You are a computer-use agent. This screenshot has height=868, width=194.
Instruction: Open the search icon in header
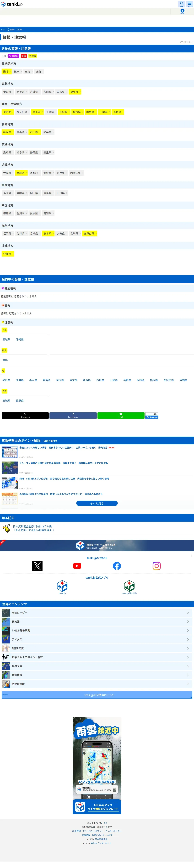click(x=182, y=4)
